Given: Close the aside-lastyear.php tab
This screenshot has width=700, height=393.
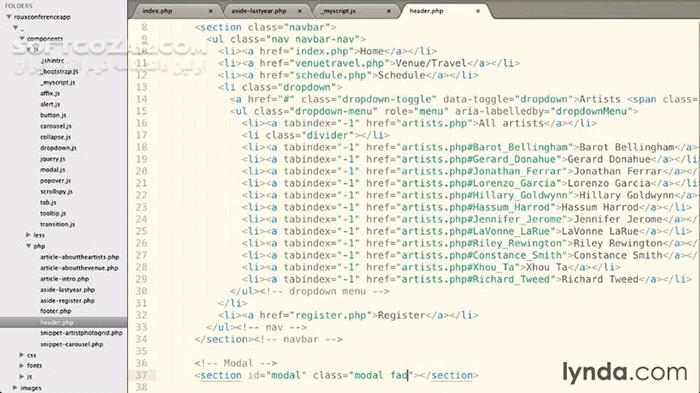Looking at the screenshot, I should point(300,11).
